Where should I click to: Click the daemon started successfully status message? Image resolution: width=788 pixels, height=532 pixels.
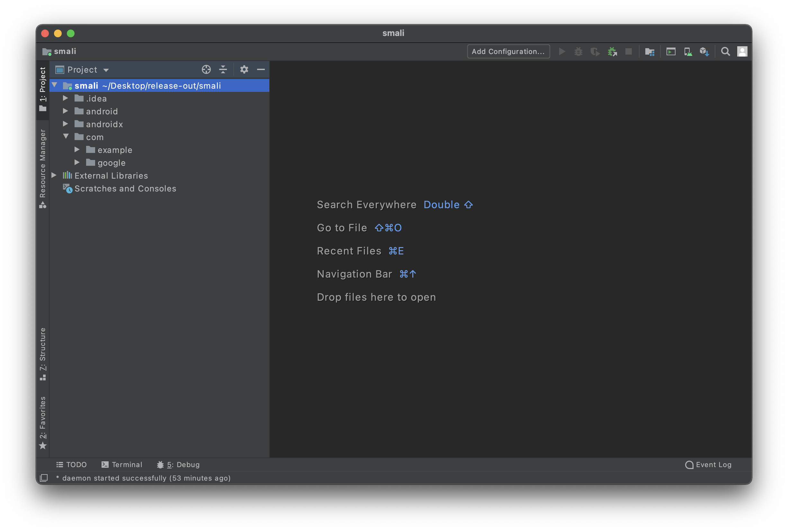click(143, 478)
